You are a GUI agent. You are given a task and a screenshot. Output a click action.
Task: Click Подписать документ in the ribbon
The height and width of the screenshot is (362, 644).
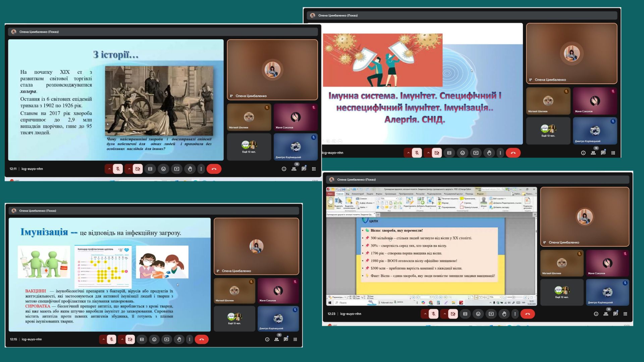coord(527,203)
